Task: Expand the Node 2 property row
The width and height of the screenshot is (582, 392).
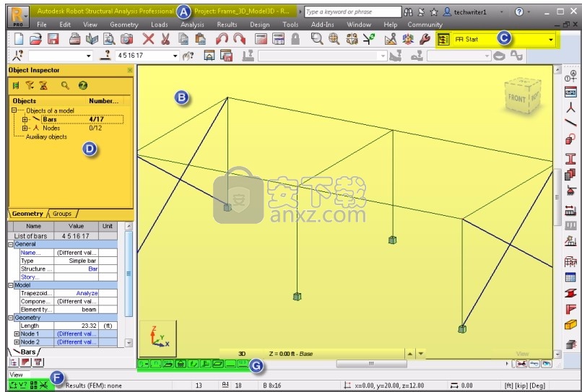Action: (17, 342)
